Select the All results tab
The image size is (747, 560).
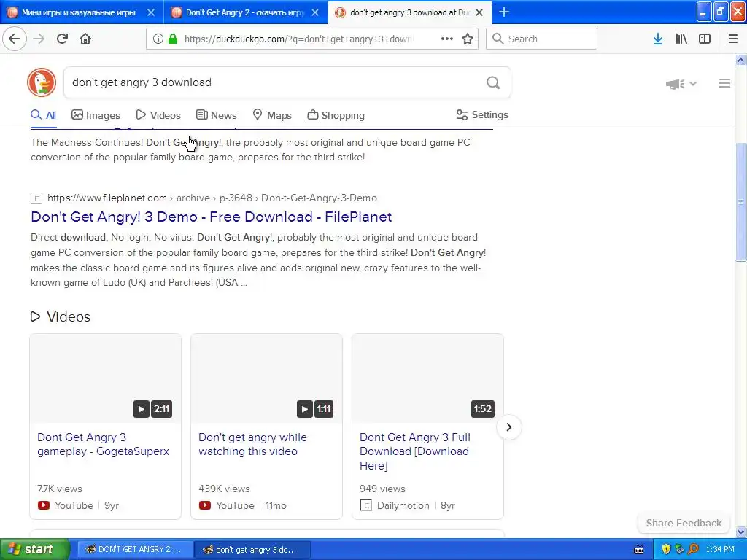click(43, 115)
